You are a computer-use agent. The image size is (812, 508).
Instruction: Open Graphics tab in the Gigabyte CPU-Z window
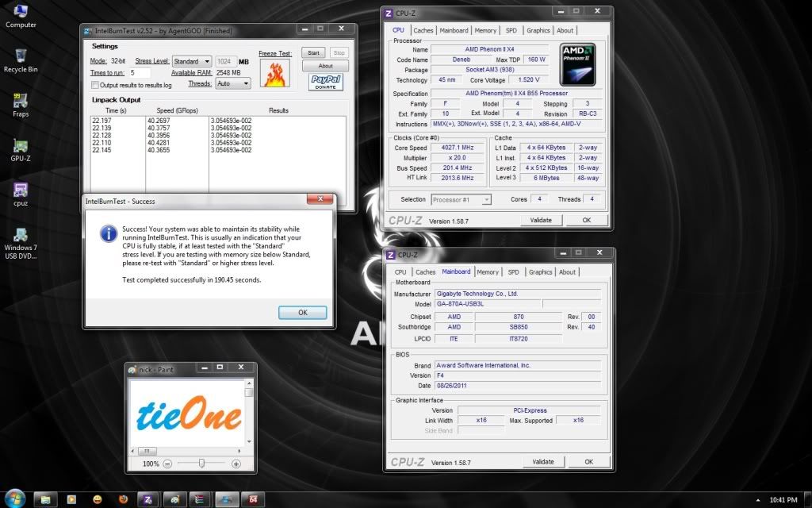point(540,272)
